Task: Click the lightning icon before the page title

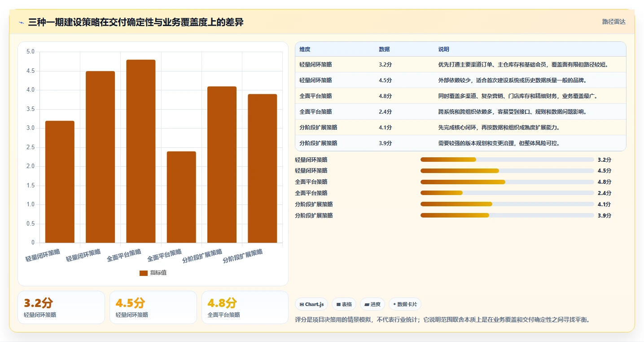Action: pos(22,22)
